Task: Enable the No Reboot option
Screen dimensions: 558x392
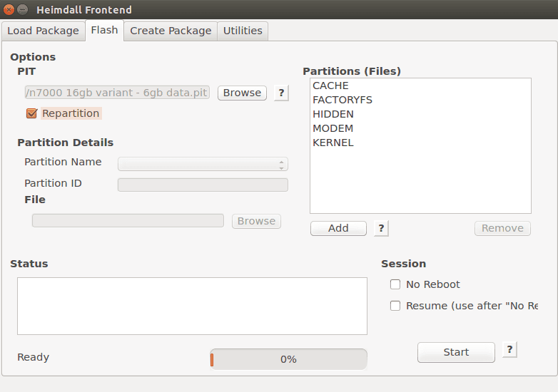Action: coord(395,284)
